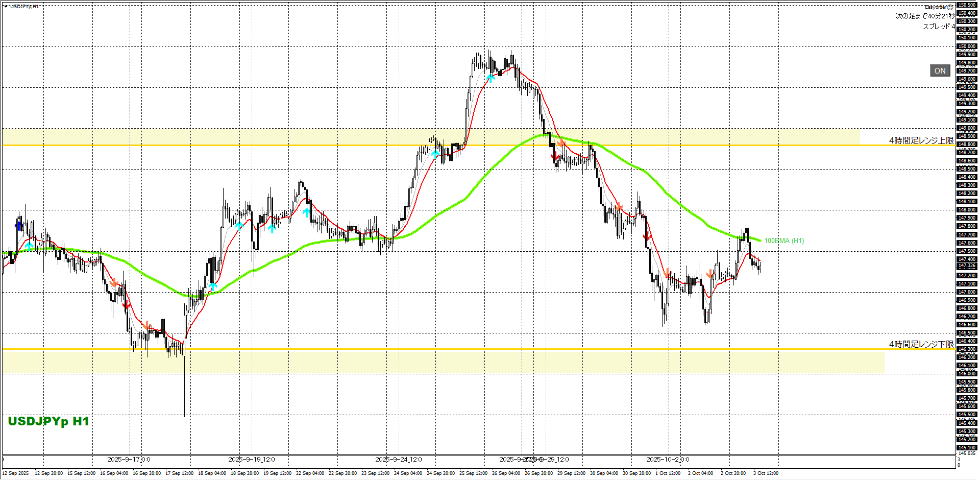Click the rightmost orange down arrow signal
The image size is (980, 480).
pos(709,274)
